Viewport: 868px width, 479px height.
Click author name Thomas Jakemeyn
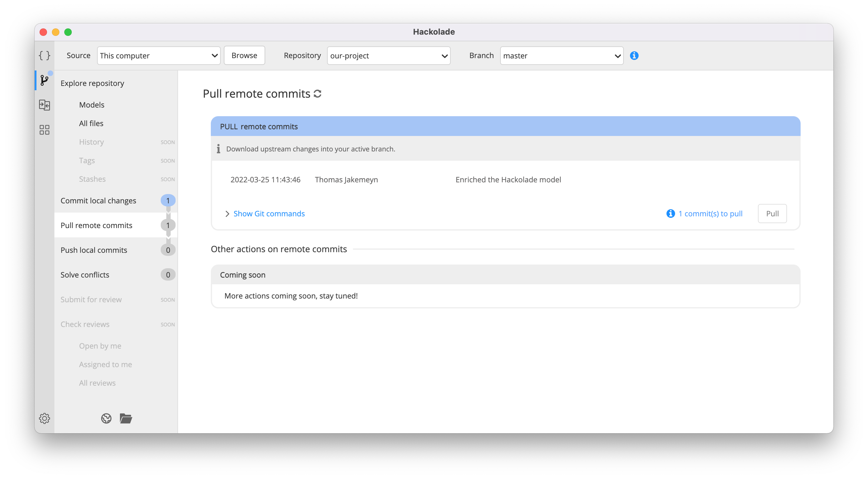pos(347,180)
